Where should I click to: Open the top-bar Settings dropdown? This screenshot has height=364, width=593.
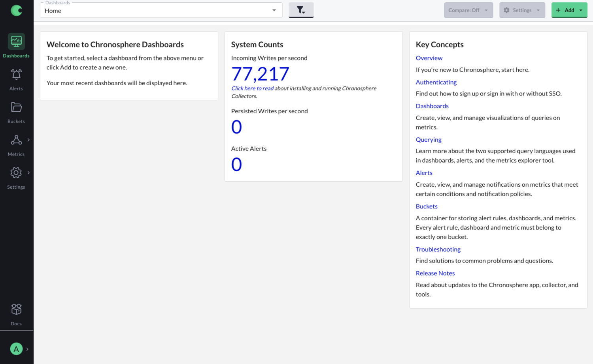[522, 10]
